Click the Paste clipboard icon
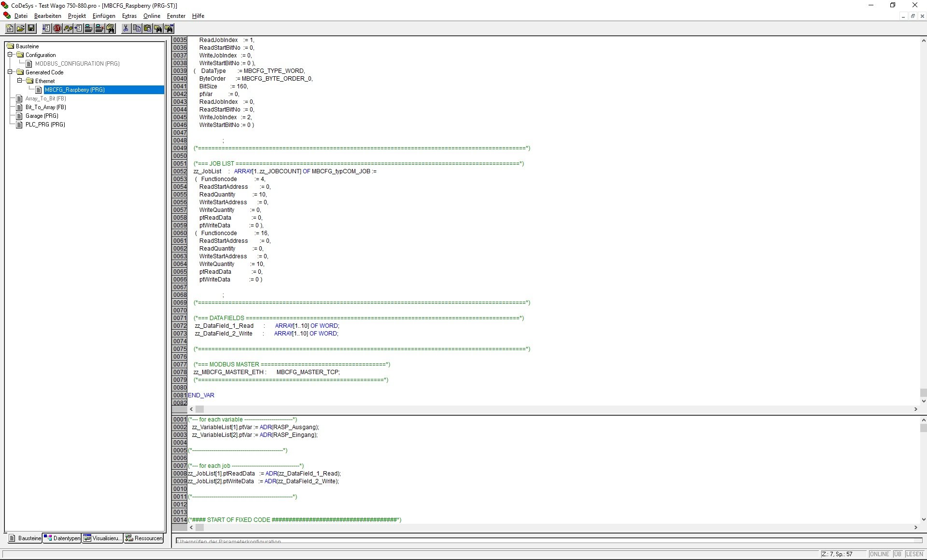Viewport: 927px width, 560px height. [147, 28]
